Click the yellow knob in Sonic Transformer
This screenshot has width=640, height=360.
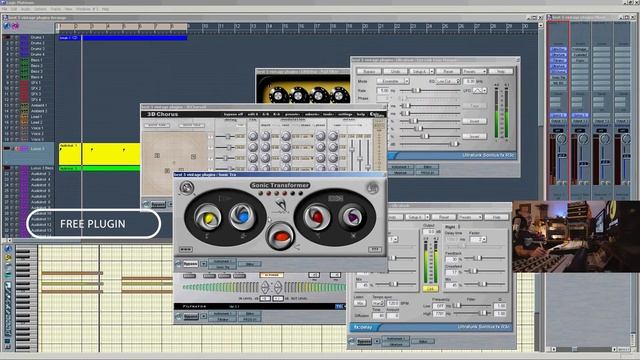pyautogui.click(x=208, y=218)
